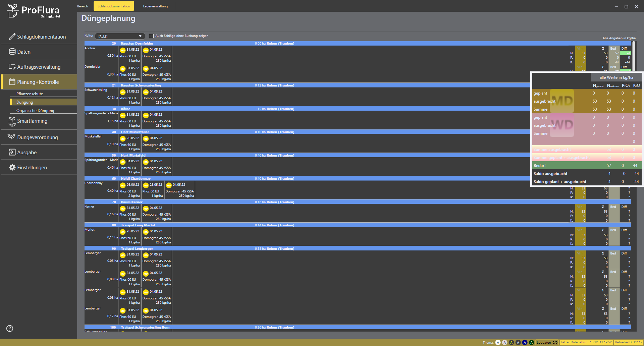Click the Ausgabe export icon
The height and width of the screenshot is (346, 644).
tap(12, 152)
